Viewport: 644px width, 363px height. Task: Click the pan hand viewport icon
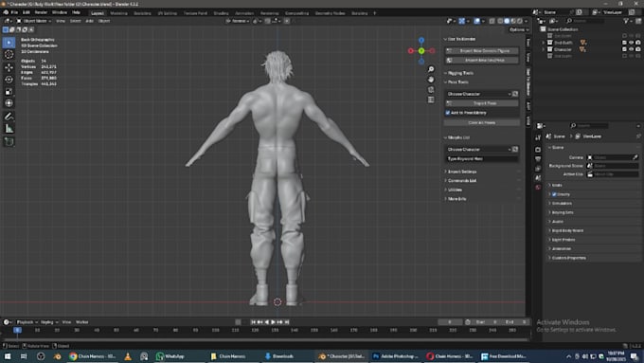coord(431,79)
